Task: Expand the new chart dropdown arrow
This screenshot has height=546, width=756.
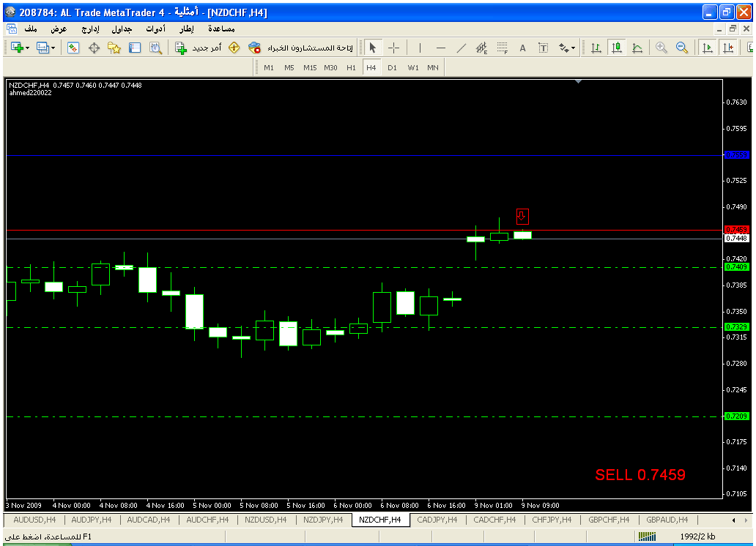Action: [x=28, y=48]
